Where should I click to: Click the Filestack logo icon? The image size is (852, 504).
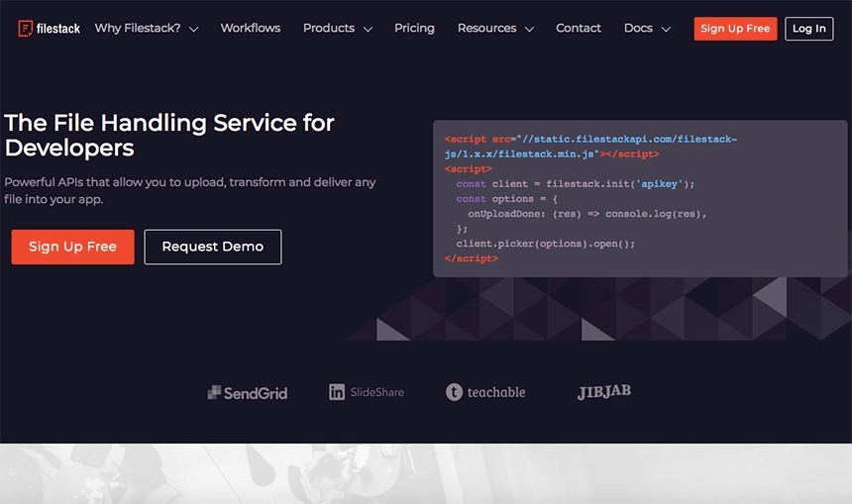25,29
